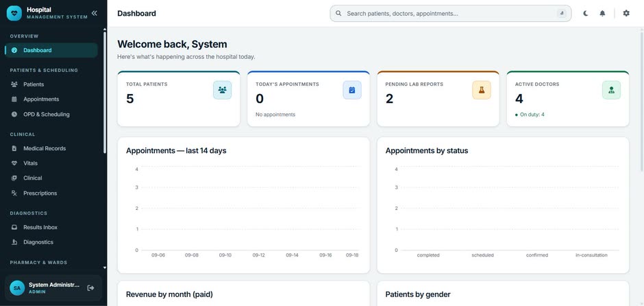This screenshot has height=306, width=644.
Task: Open notifications bell
Action: coord(602,13)
